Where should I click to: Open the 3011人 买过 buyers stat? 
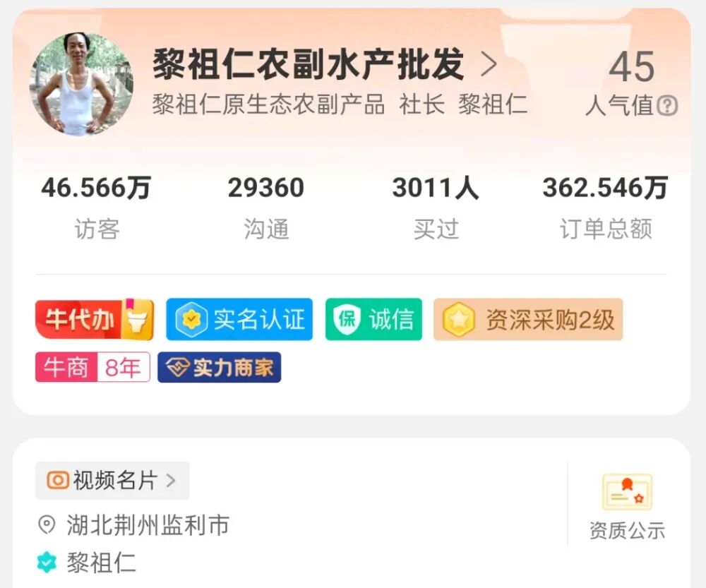pos(436,207)
